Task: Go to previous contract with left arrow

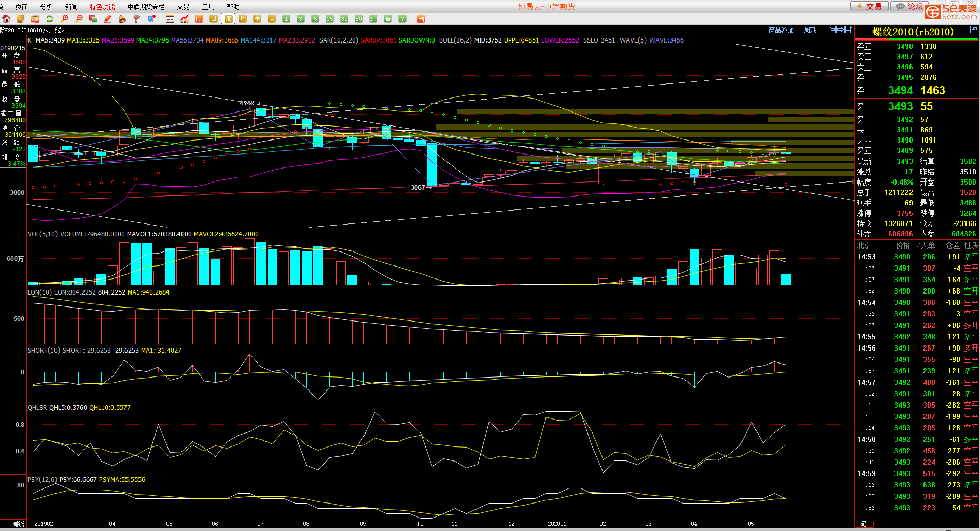Action: coord(832,30)
